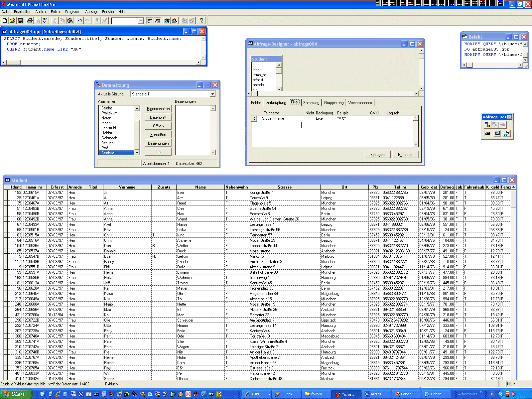Click the Windows Start button
Screen dimensions: 532x399
pyautogui.click(x=16, y=394)
